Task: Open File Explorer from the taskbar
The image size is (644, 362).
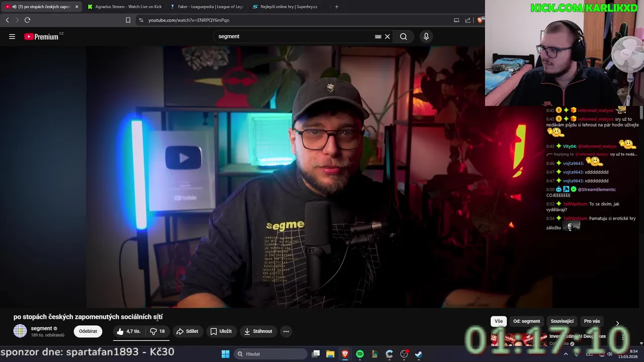Action: (331, 354)
